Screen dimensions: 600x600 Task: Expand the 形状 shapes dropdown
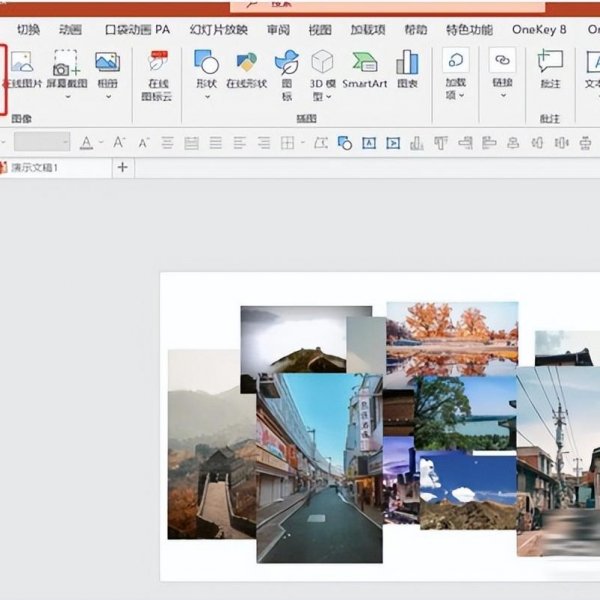[206, 96]
